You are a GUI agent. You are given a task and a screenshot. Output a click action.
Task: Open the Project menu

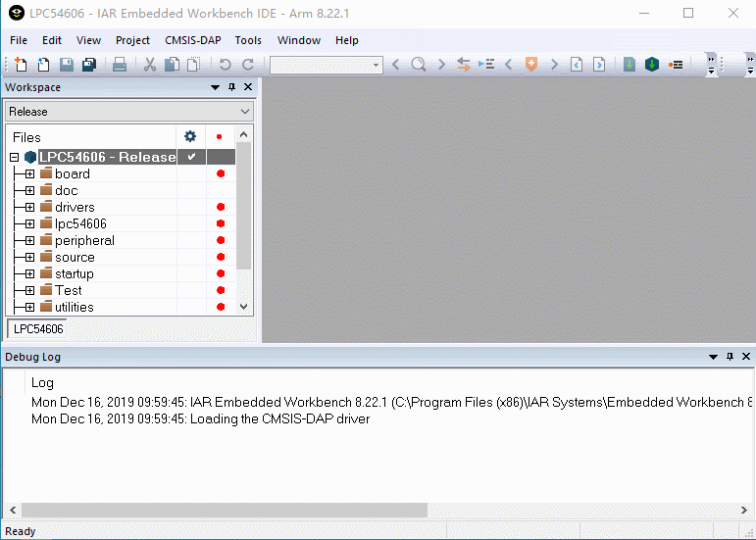tap(132, 40)
